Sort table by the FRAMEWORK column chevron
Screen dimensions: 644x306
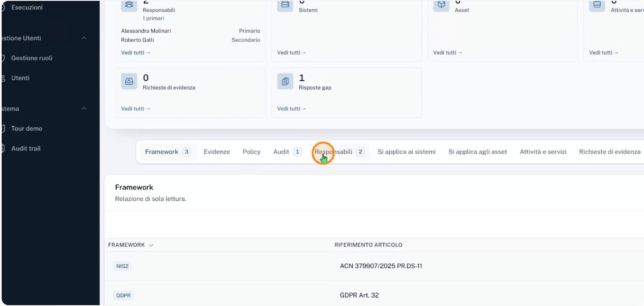[151, 245]
